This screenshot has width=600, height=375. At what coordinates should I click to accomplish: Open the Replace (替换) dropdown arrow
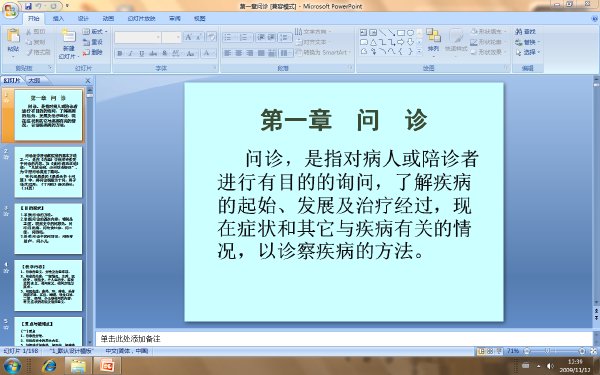539,42
